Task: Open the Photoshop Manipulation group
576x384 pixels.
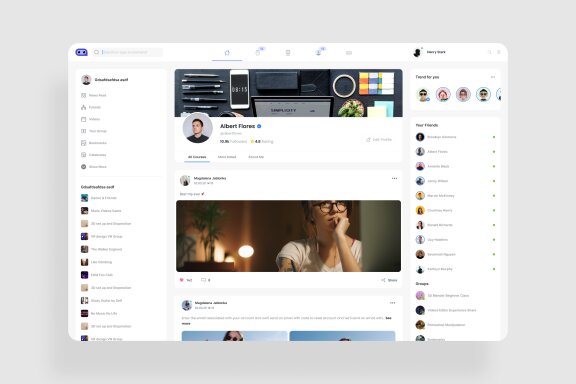Action: 440,325
